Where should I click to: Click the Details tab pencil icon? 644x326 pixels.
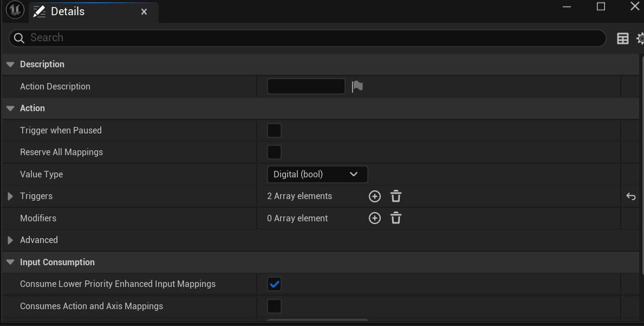40,11
